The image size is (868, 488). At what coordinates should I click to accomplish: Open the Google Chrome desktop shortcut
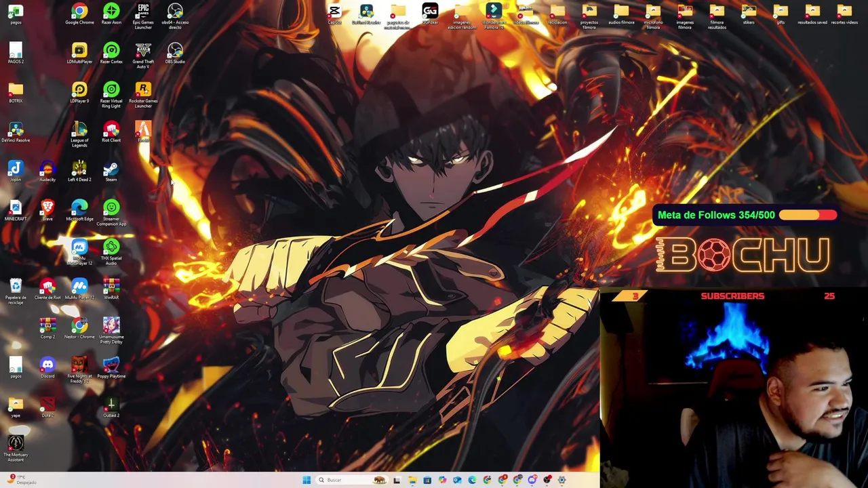pyautogui.click(x=79, y=14)
